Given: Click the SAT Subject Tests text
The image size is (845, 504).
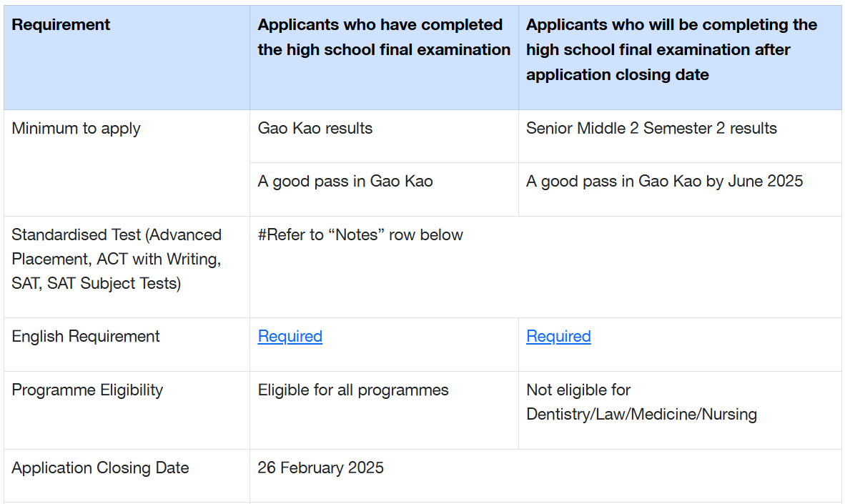Looking at the screenshot, I should coord(114,284).
